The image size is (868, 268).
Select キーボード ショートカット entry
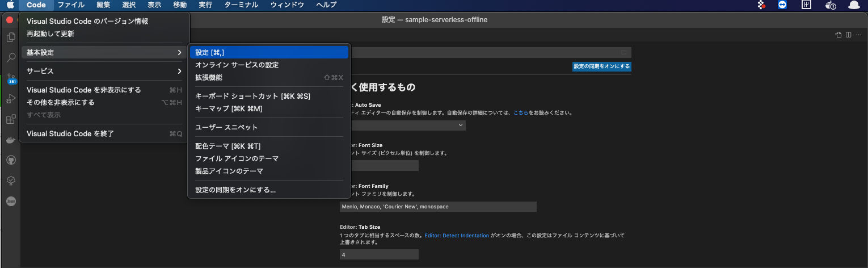[269, 96]
